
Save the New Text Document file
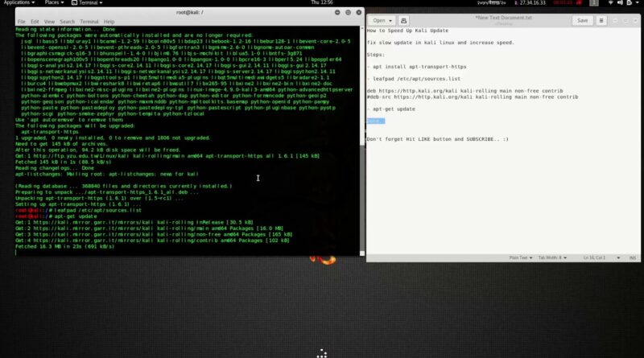[x=582, y=21]
